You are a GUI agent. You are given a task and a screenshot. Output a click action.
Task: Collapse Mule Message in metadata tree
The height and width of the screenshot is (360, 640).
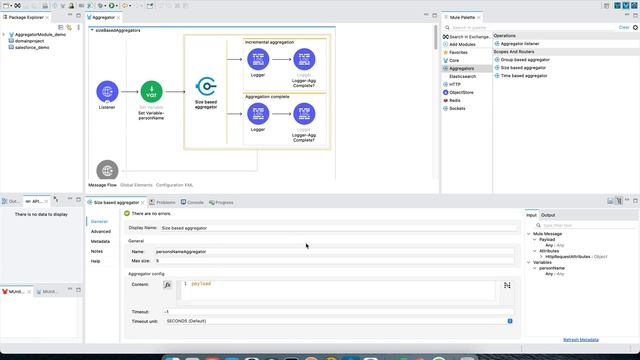[529, 234]
